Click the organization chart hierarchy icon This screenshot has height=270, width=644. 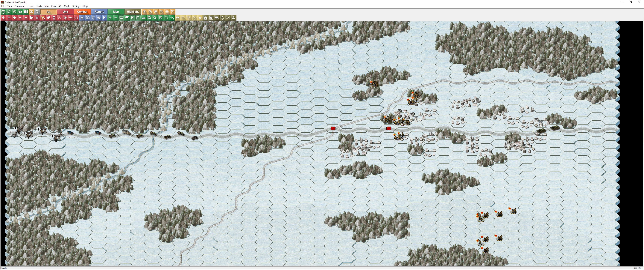coord(234,18)
